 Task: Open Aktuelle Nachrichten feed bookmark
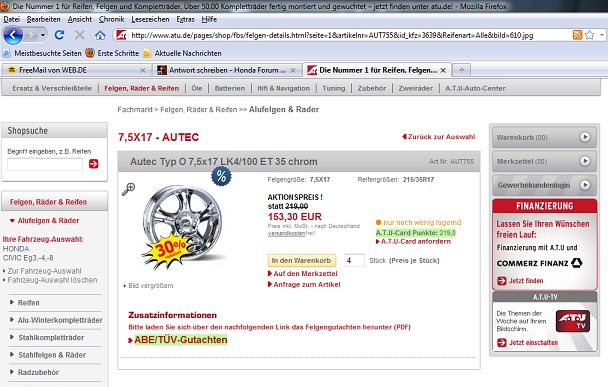point(182,53)
